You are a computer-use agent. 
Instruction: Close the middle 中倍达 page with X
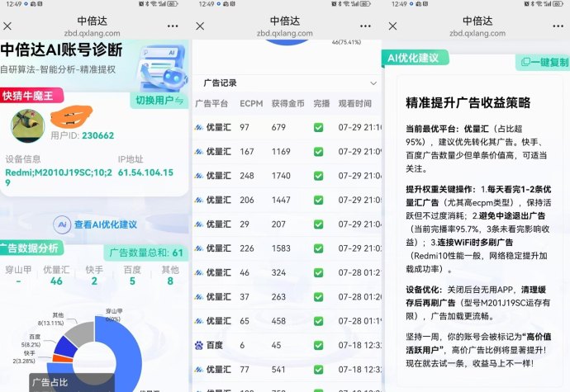(200, 26)
